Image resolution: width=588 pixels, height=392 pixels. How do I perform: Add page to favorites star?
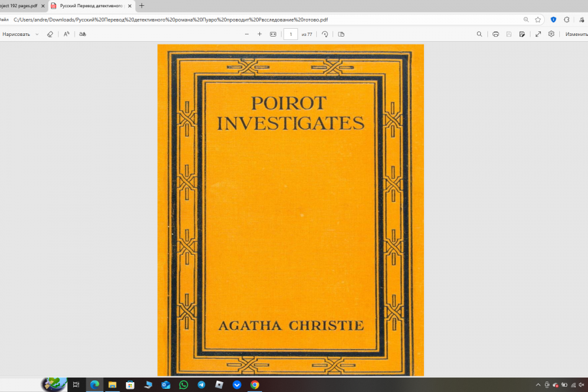538,20
